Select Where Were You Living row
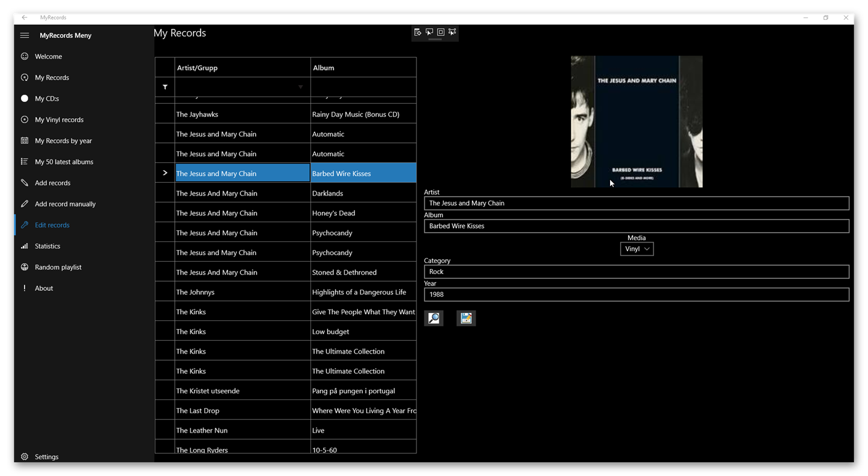The height and width of the screenshot is (476, 868). [x=286, y=411]
